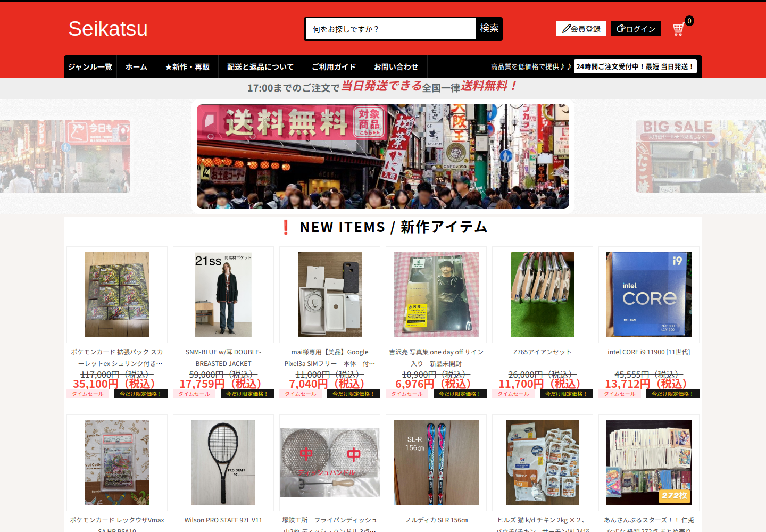Open the 塚鉄工所 frying pan dish photo
The width and height of the screenshot is (766, 532).
point(330,463)
